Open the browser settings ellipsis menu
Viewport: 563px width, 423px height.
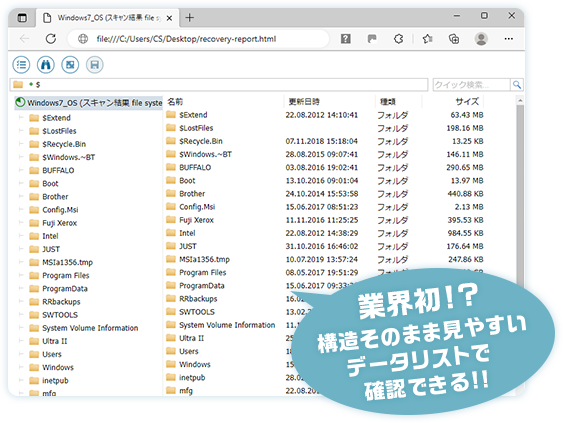pyautogui.click(x=508, y=38)
